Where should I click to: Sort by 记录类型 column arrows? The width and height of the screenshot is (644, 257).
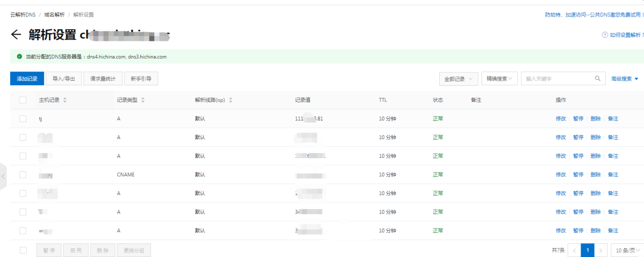point(143,100)
